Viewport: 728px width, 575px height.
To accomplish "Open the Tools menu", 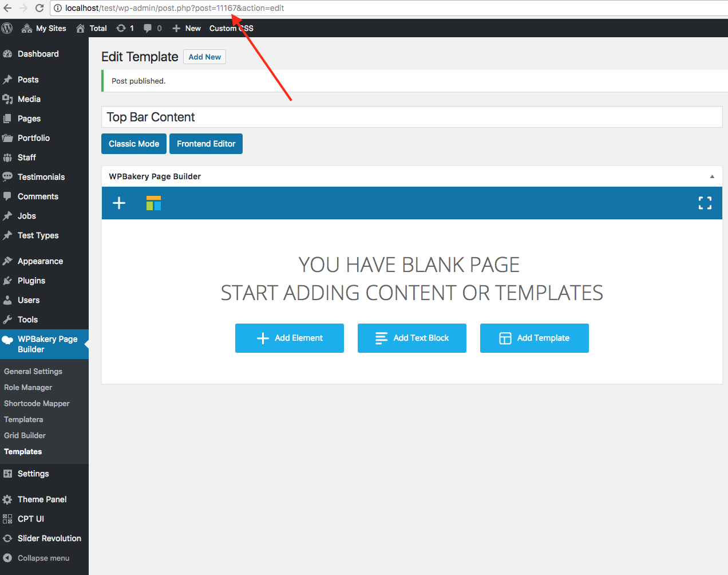I will click(x=44, y=320).
